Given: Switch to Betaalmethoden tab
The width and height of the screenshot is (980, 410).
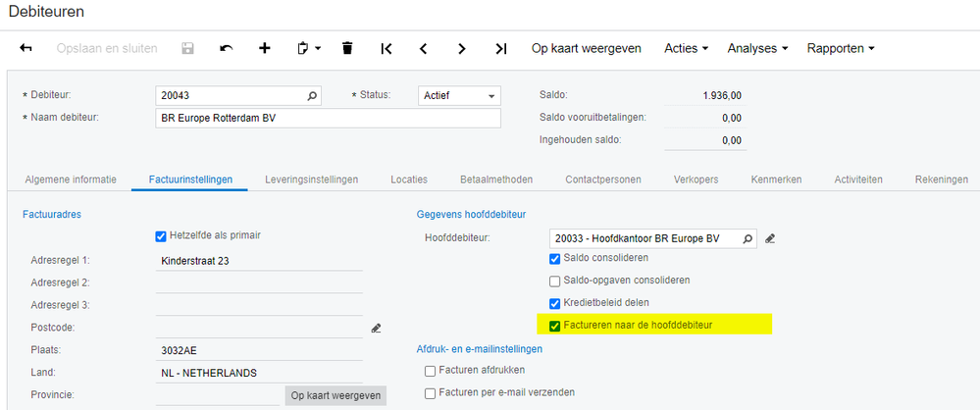Looking at the screenshot, I should coord(496,179).
